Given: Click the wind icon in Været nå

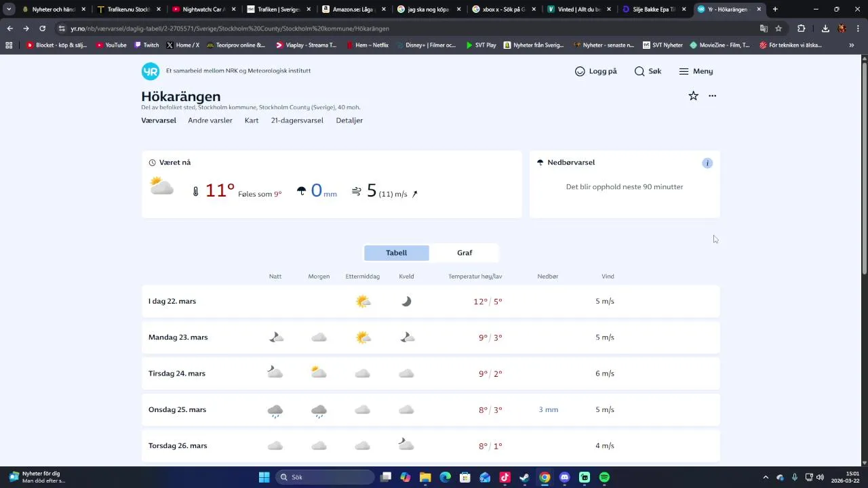Looking at the screenshot, I should 357,192.
